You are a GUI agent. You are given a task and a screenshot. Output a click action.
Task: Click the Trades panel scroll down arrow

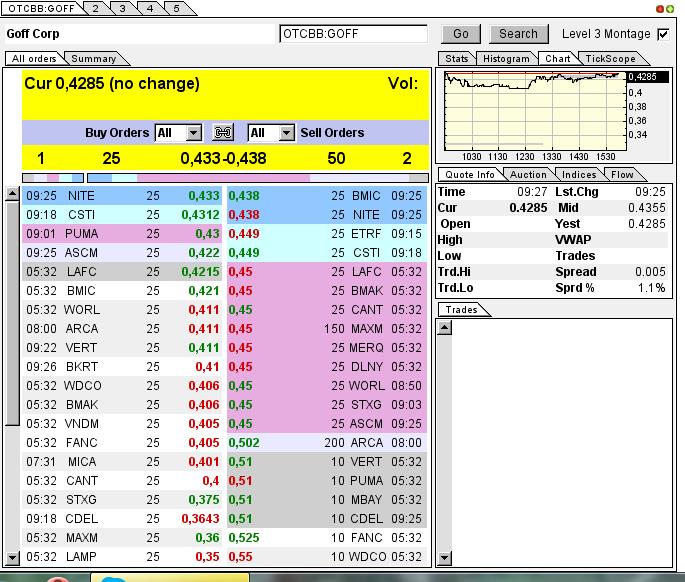click(444, 558)
